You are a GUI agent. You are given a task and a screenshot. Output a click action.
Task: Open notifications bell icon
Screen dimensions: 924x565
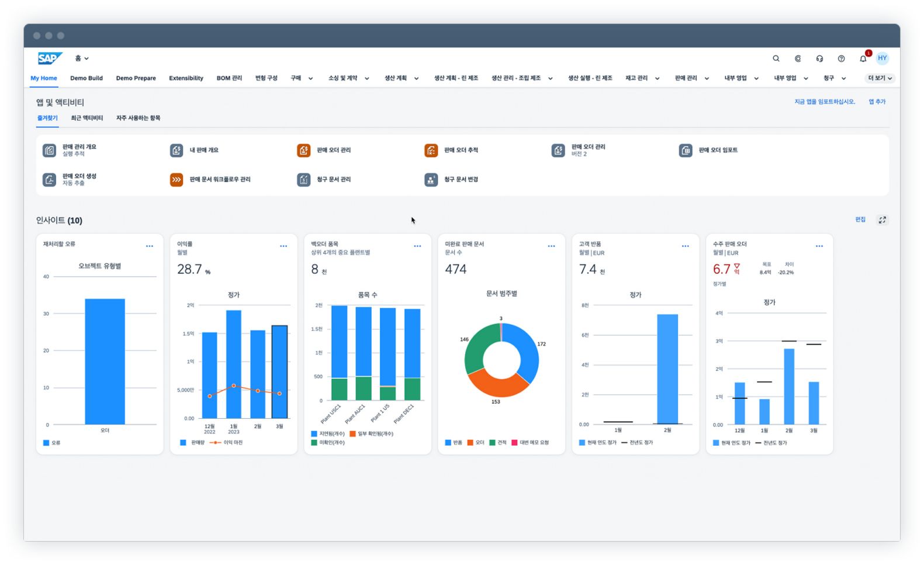pyautogui.click(x=863, y=58)
